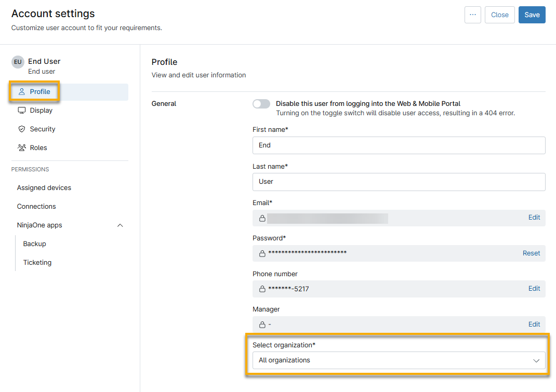Click the 404 error warning text
The width and height of the screenshot is (556, 392).
tap(395, 113)
